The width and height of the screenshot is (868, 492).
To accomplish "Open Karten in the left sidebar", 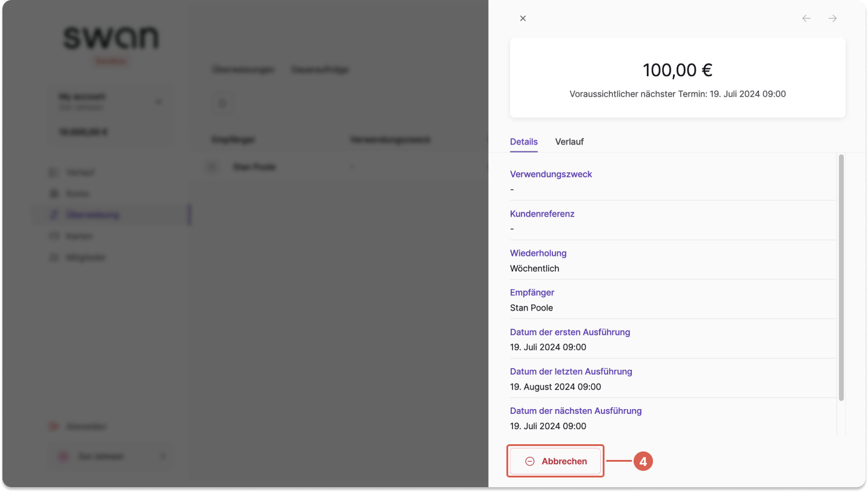I will [x=111, y=236].
